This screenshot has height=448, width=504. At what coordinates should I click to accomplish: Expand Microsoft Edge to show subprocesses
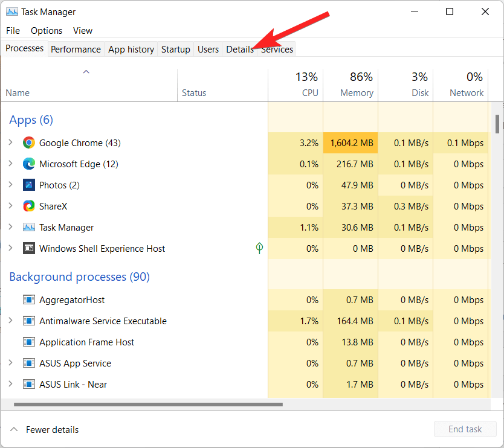11,164
